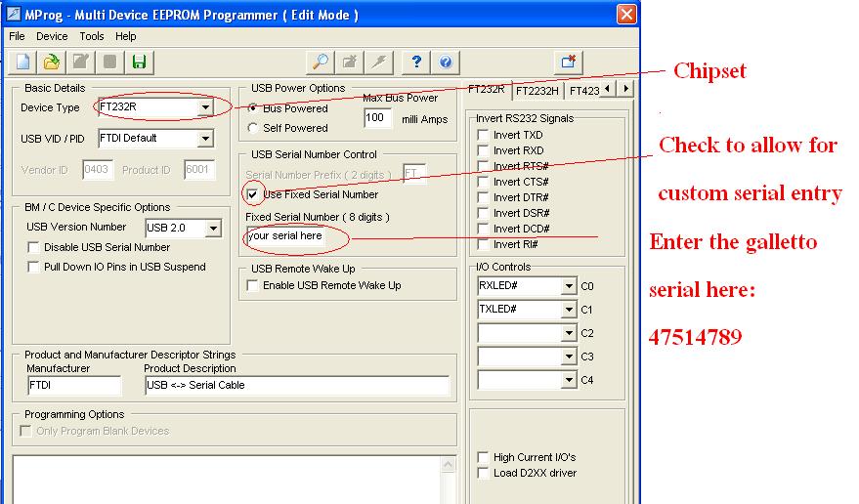Click the green Save floppy icon
This screenshot has height=504, width=859.
click(x=139, y=62)
